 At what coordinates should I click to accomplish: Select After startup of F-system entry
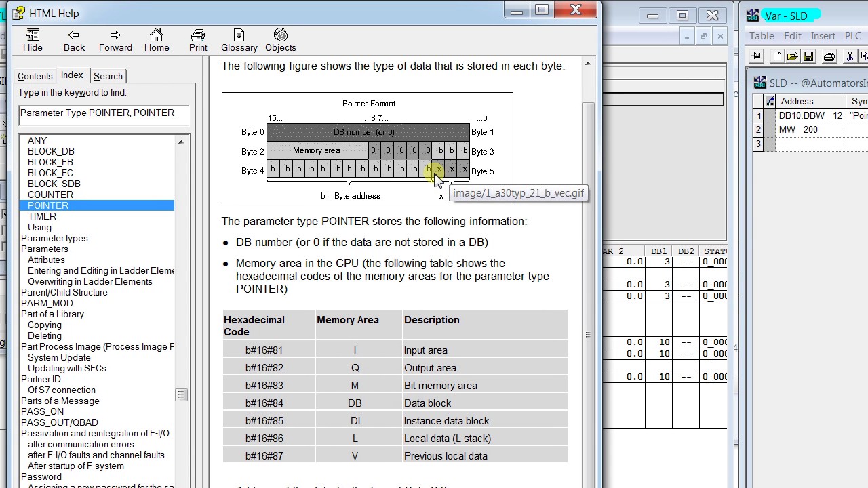click(76, 466)
